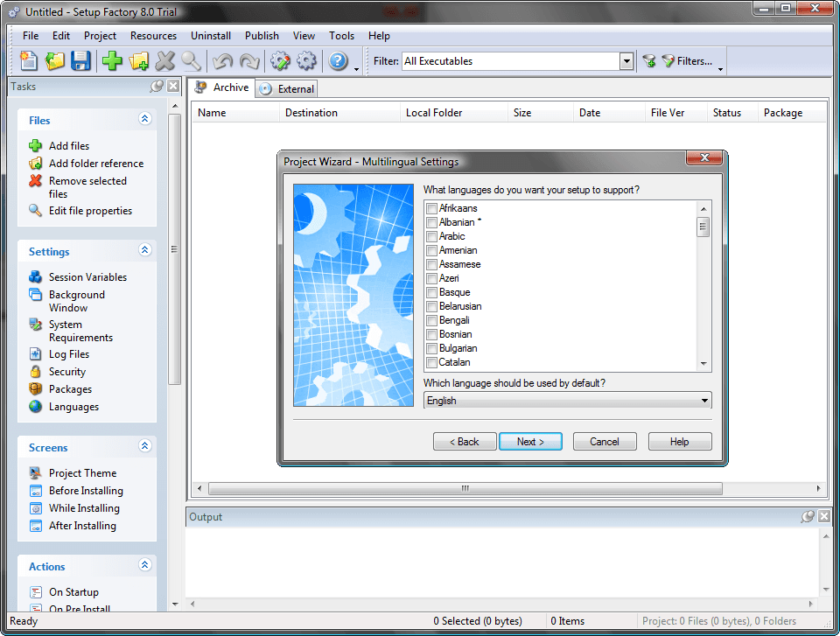This screenshot has height=636, width=840.
Task: Open System Requirements settings
Action: pyautogui.click(x=80, y=331)
